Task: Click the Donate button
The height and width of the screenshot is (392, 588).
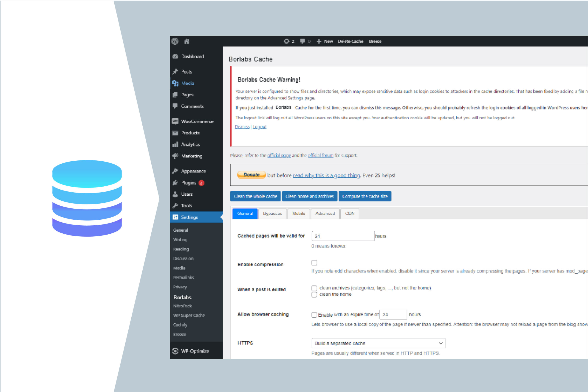Action: point(252,175)
